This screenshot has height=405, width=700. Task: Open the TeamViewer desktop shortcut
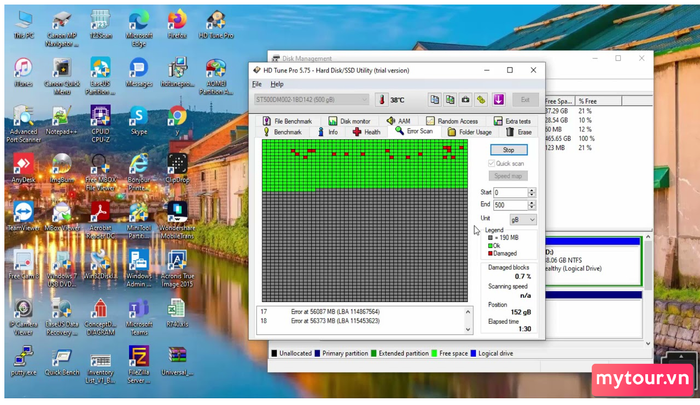[x=23, y=216]
